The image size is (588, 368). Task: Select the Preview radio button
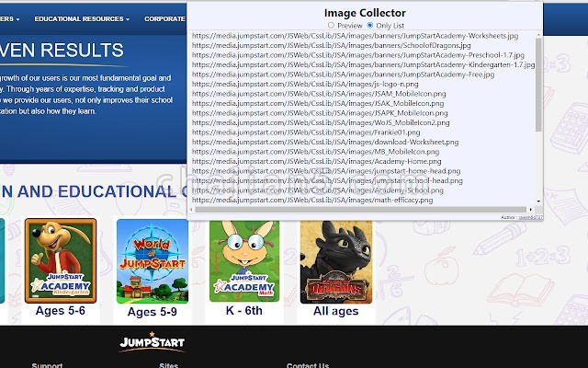pos(331,25)
